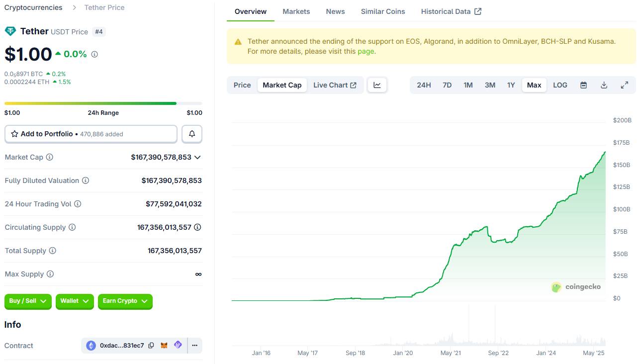Open the Buy / Sell dropdown
This screenshot has width=639, height=364.
[28, 301]
